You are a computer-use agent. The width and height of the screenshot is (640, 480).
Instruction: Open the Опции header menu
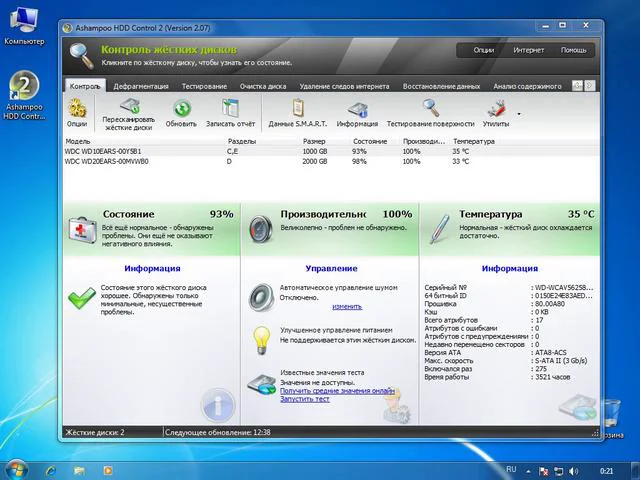point(484,50)
